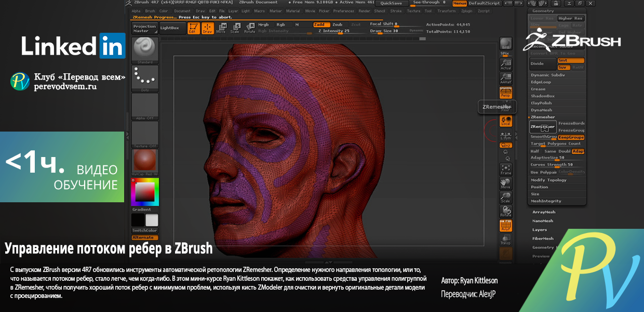Image resolution: width=644 pixels, height=312 pixels.
Task: Open the Zplugin menu
Action: click(466, 11)
